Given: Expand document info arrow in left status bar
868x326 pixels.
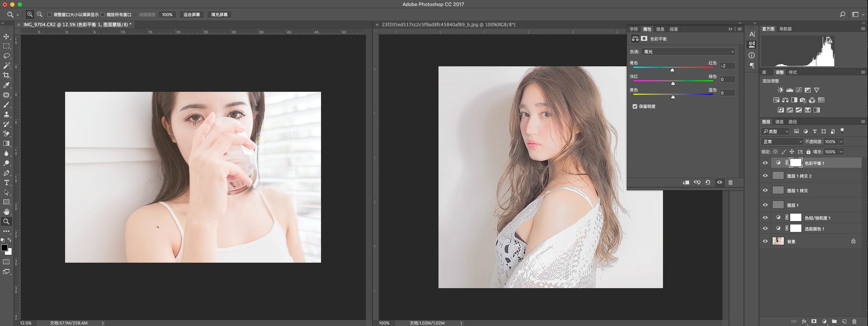Looking at the screenshot, I should (103, 323).
